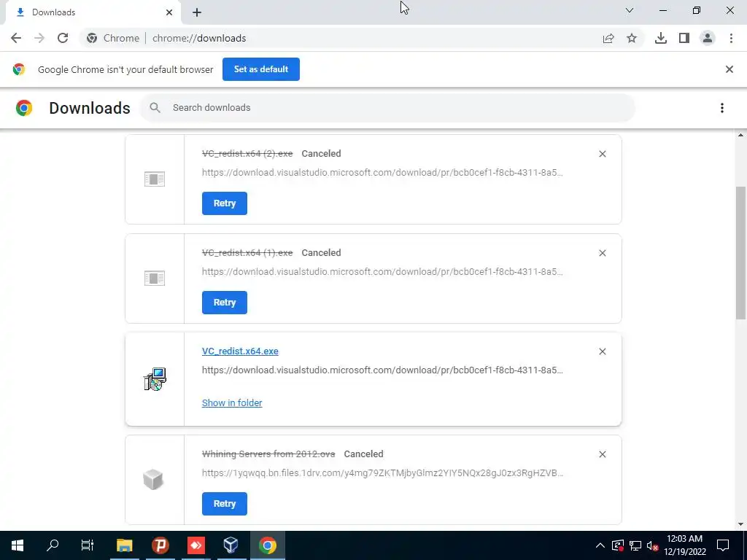Click the Downloads page heading

coord(90,108)
